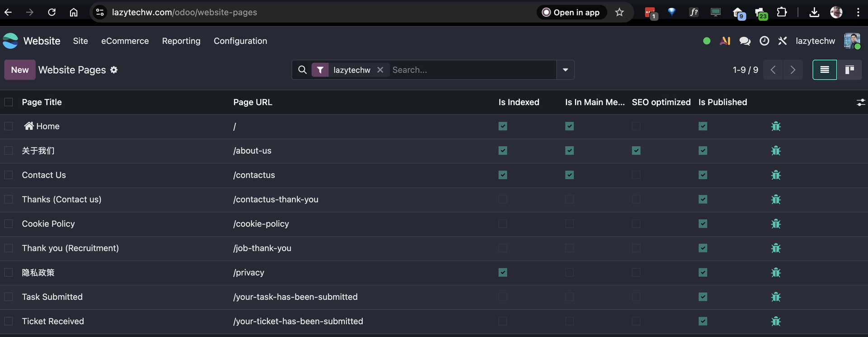Image resolution: width=868 pixels, height=337 pixels.
Task: Reload the browser page
Action: [x=52, y=12]
